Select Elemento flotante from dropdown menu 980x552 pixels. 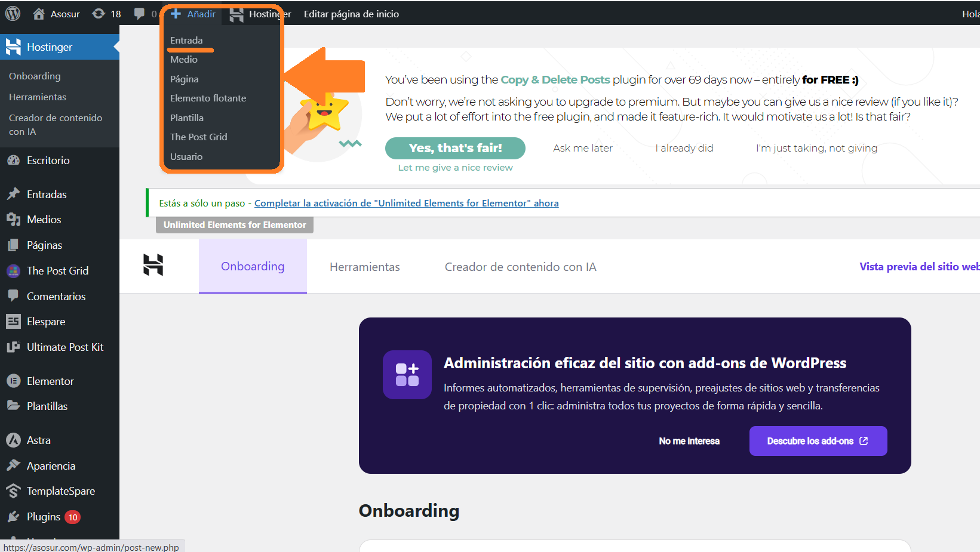[208, 98]
